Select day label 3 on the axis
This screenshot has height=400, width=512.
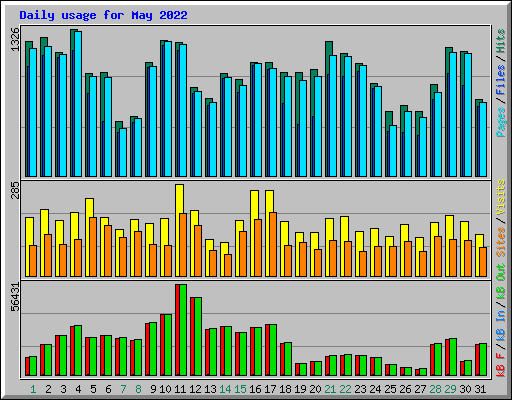[63, 389]
